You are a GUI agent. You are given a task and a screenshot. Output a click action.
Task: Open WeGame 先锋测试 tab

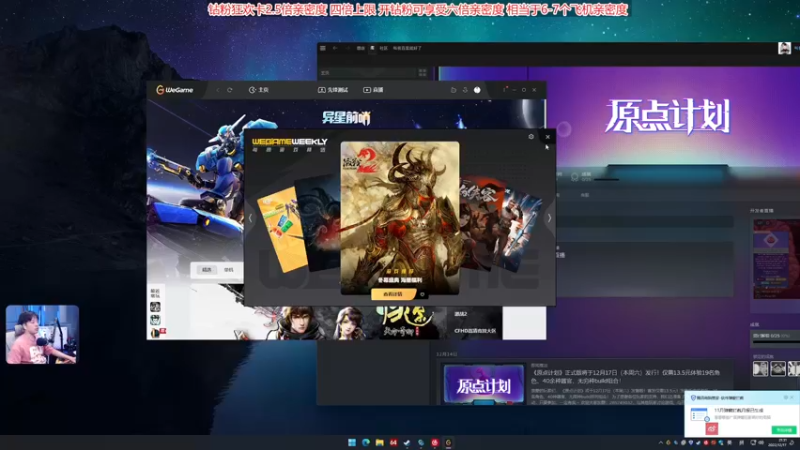(x=333, y=90)
